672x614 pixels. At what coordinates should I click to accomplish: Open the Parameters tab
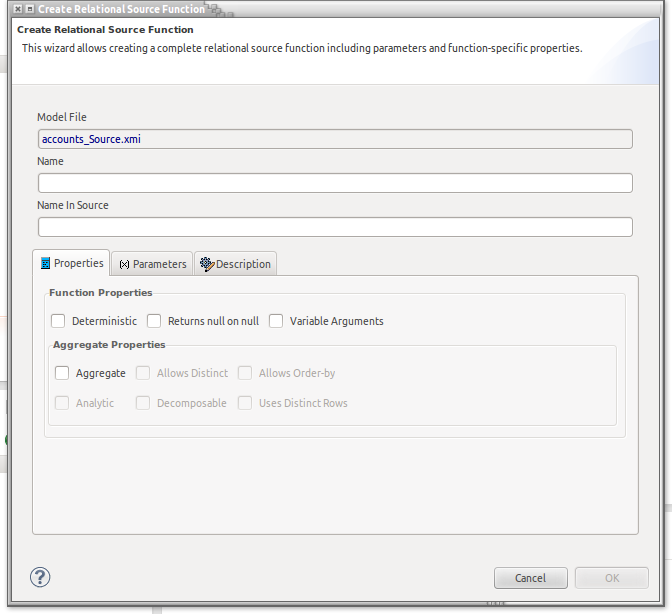tap(152, 264)
